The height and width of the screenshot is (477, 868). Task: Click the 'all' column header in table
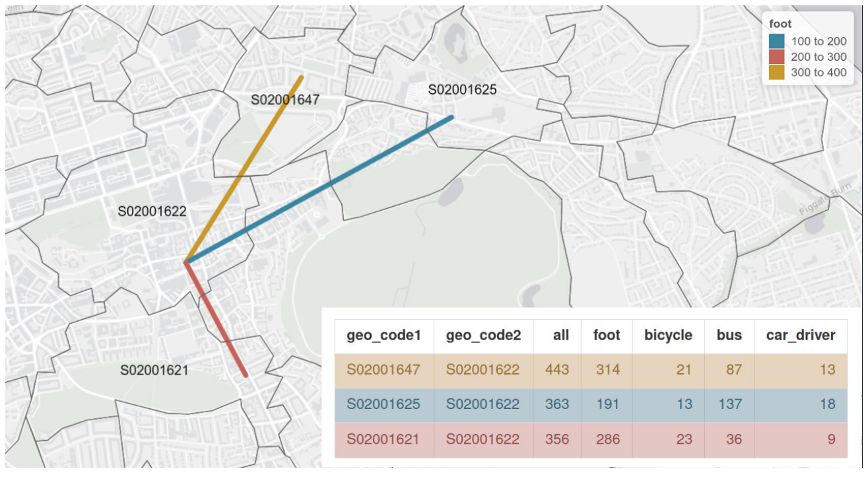tap(560, 335)
